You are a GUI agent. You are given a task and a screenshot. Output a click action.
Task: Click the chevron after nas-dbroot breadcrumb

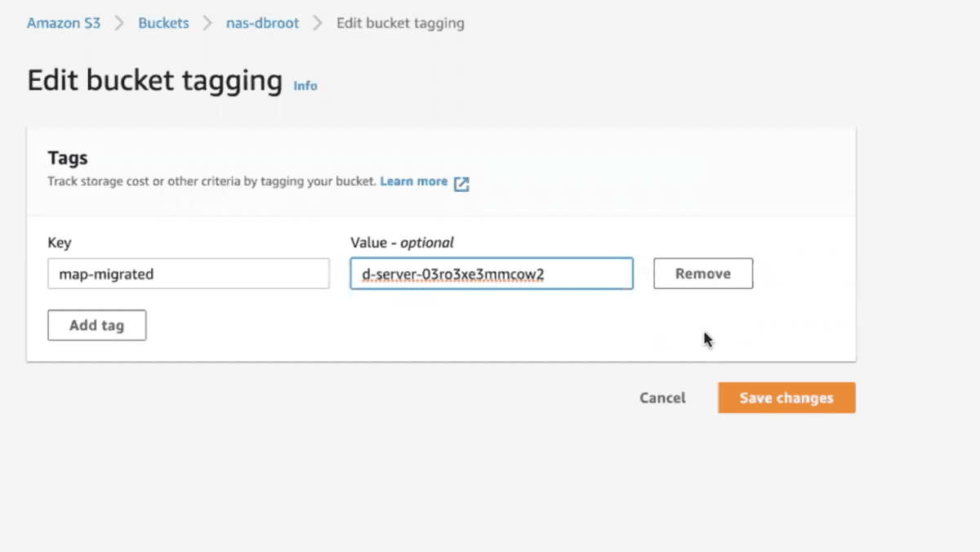(318, 23)
